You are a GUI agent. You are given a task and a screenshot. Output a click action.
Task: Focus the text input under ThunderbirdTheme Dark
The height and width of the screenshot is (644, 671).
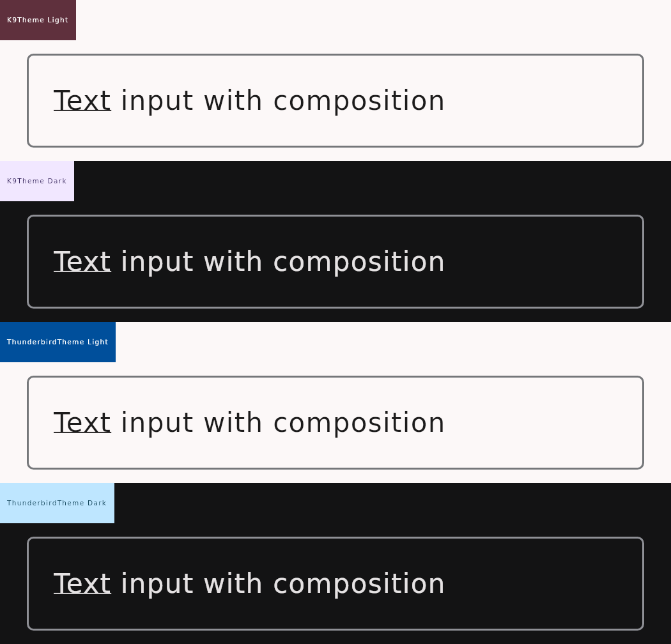point(335,583)
